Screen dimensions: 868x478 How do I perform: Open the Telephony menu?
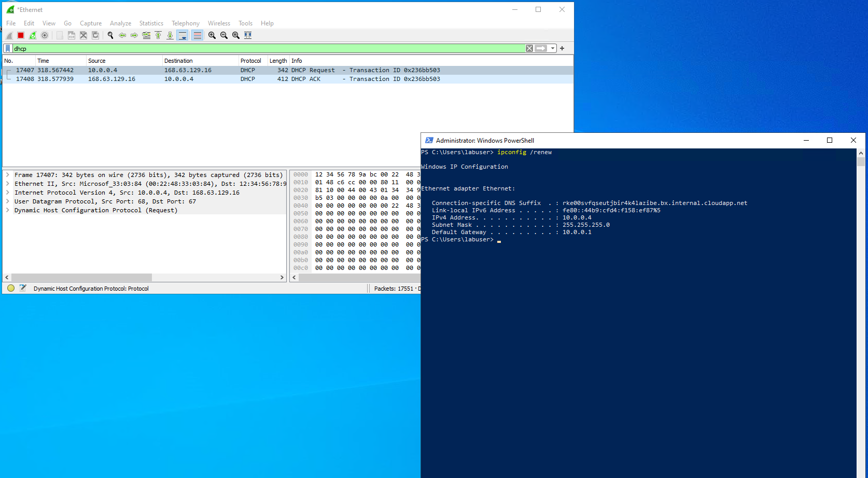[185, 23]
